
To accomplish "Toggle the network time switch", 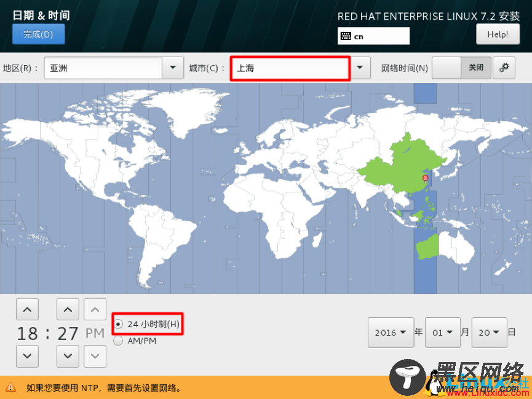I will pos(461,68).
